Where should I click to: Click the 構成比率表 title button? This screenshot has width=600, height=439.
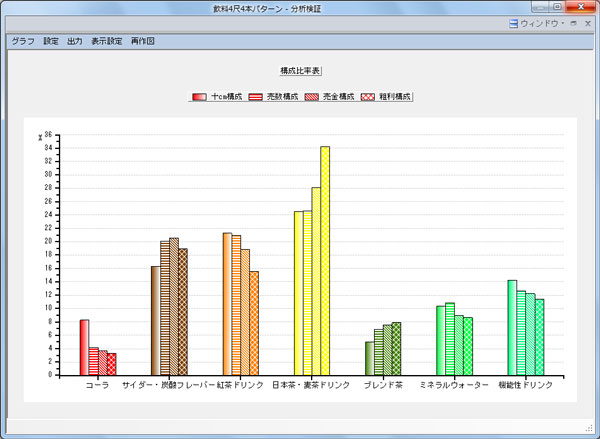pos(300,71)
